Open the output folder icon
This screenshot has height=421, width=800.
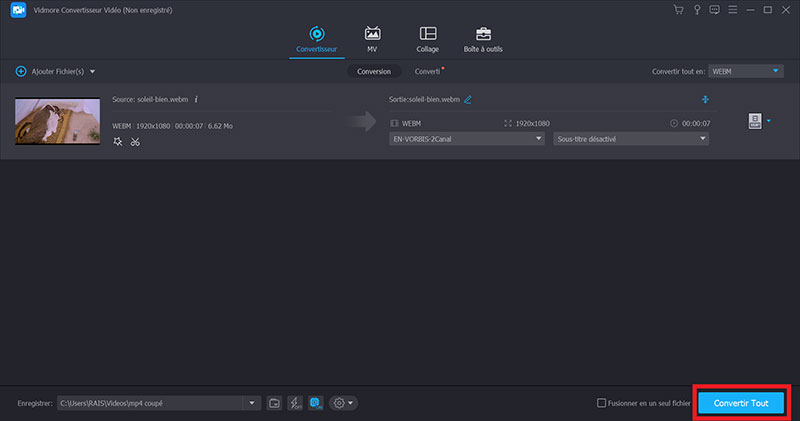pos(274,403)
